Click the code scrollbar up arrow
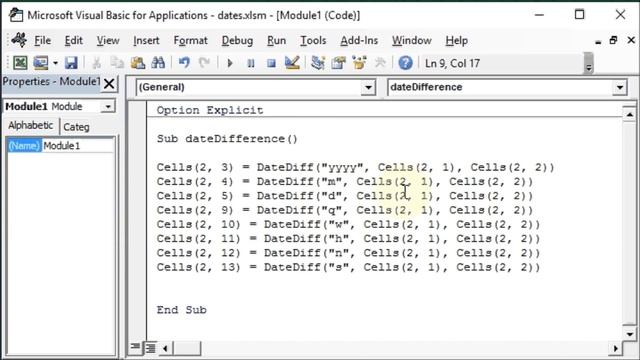 click(x=629, y=114)
